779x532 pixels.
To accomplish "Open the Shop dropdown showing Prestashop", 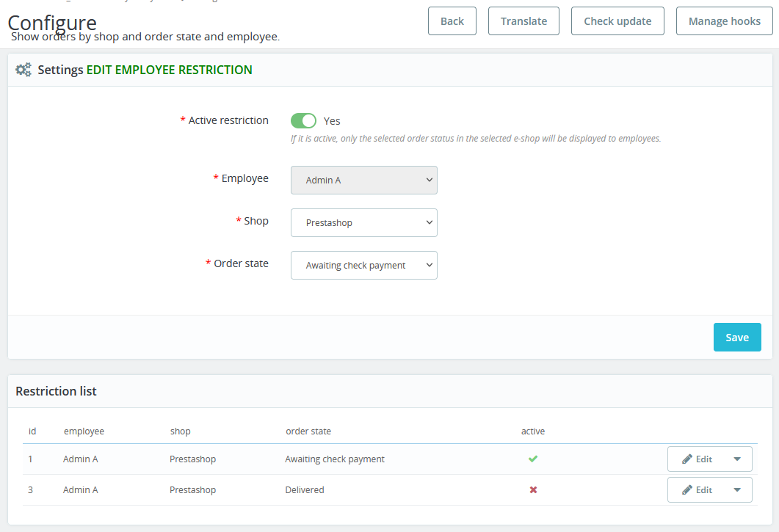I will (x=363, y=223).
